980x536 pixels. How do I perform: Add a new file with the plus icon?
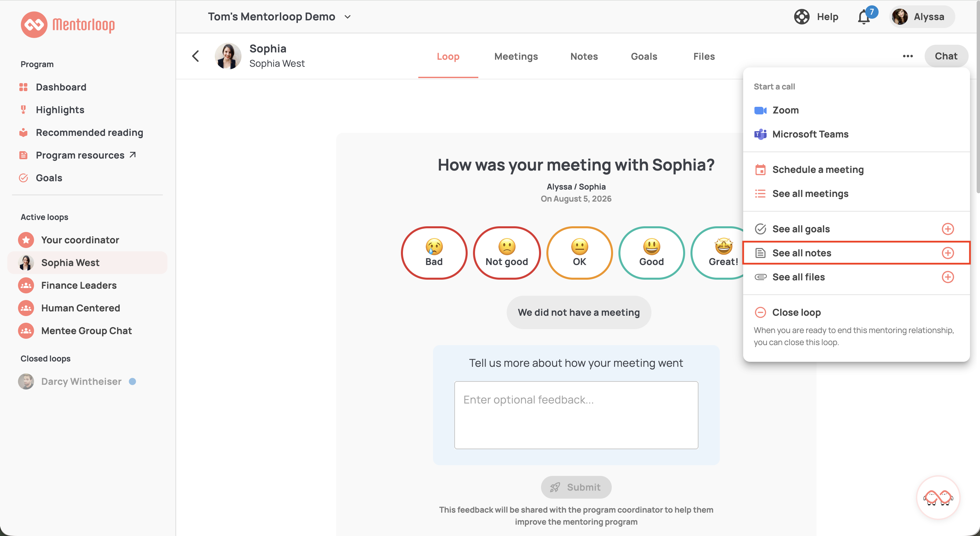coord(948,277)
